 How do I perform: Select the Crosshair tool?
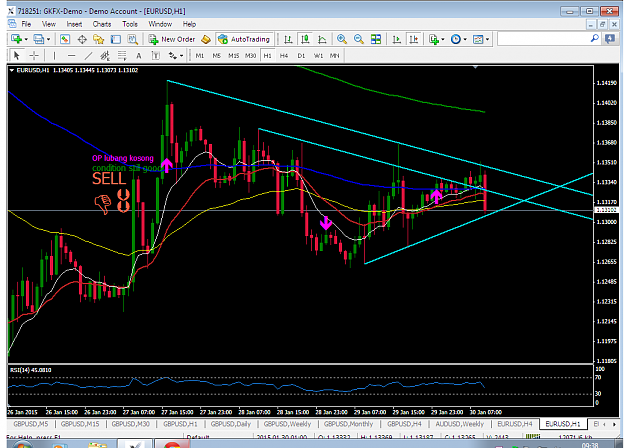[34, 55]
